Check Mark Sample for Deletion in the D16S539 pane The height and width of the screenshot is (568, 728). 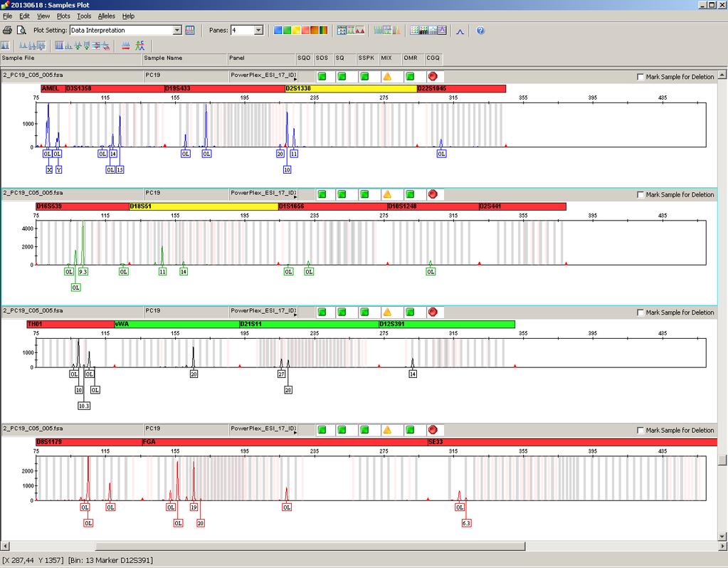point(640,194)
